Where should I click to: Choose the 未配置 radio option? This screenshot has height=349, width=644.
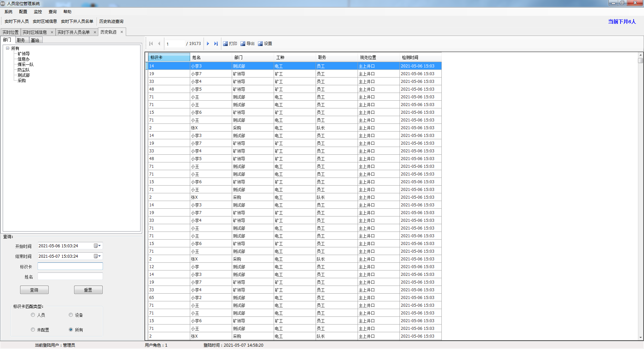click(33, 330)
